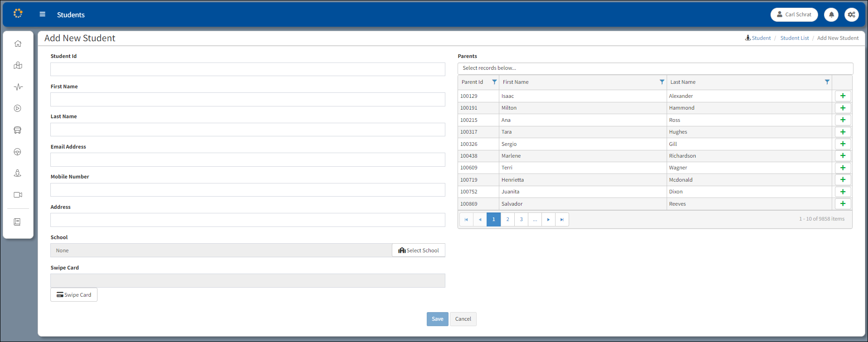Focus the Address field
The height and width of the screenshot is (342, 868).
click(x=248, y=220)
